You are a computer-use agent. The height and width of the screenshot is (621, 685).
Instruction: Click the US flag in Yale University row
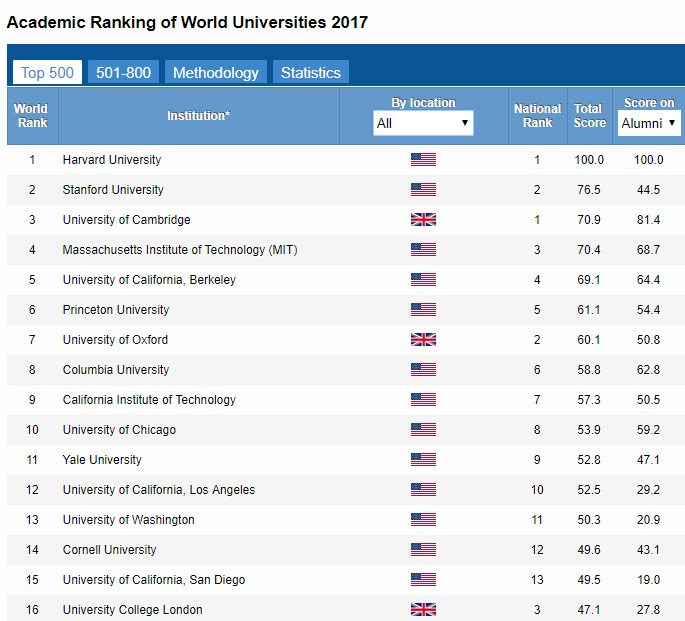pos(423,460)
